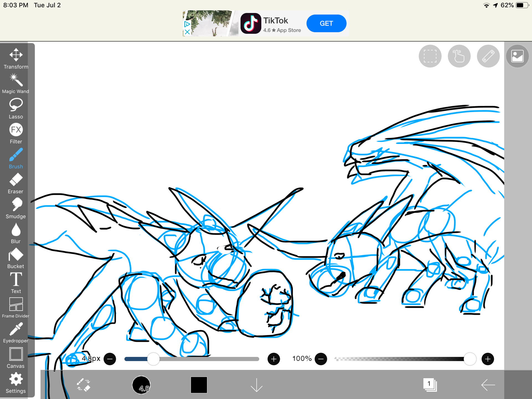Select the Brush tool

tap(16, 158)
